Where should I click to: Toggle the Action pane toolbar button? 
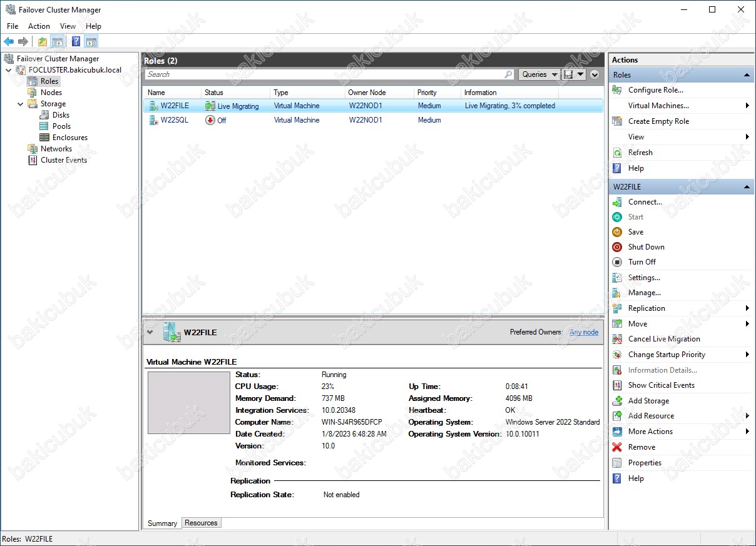(x=91, y=42)
